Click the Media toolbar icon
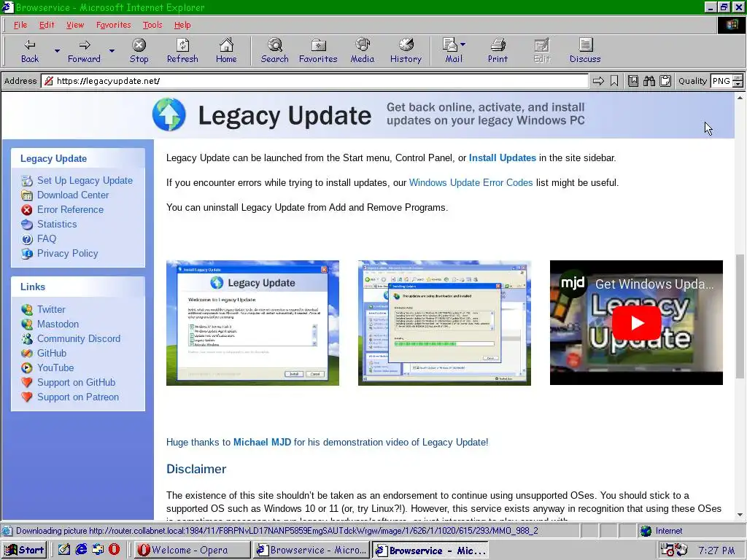 363,51
